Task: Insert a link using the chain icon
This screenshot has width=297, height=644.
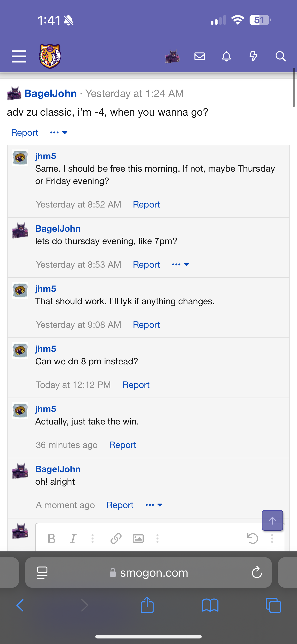Action: [116, 539]
